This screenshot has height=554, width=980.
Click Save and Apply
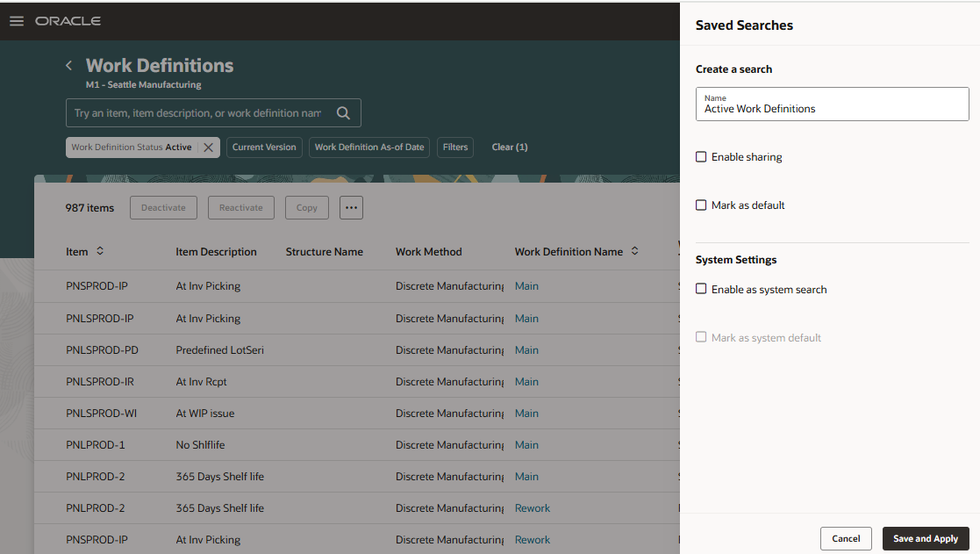[926, 538]
